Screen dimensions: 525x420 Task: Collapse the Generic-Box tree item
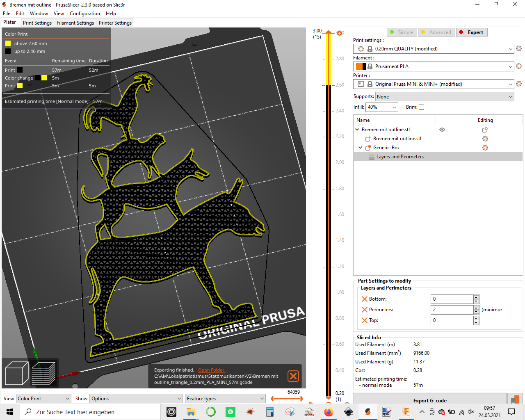click(361, 148)
